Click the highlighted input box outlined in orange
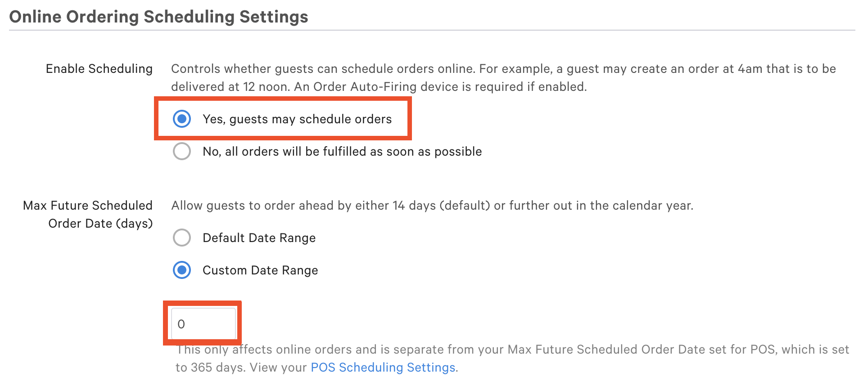The height and width of the screenshot is (386, 868). tap(203, 323)
